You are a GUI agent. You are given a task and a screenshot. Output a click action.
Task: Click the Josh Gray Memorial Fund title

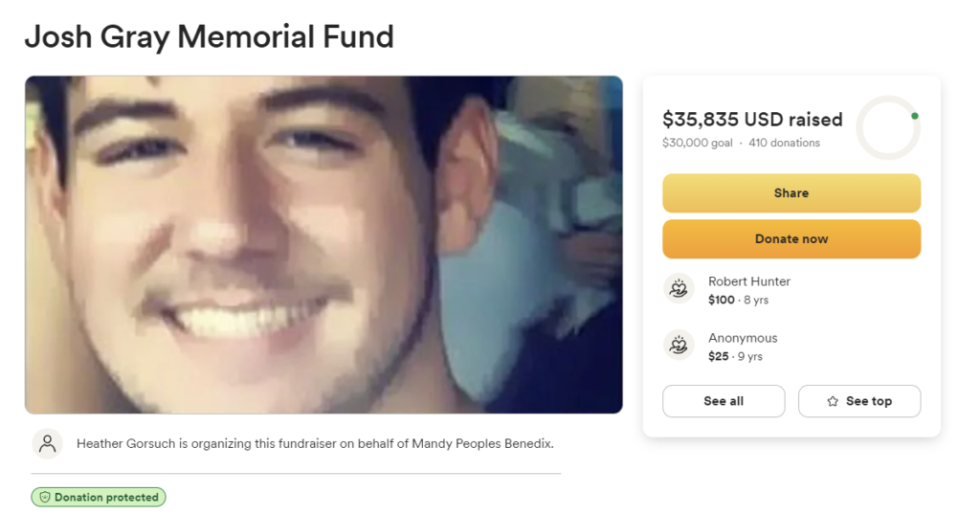(x=210, y=36)
